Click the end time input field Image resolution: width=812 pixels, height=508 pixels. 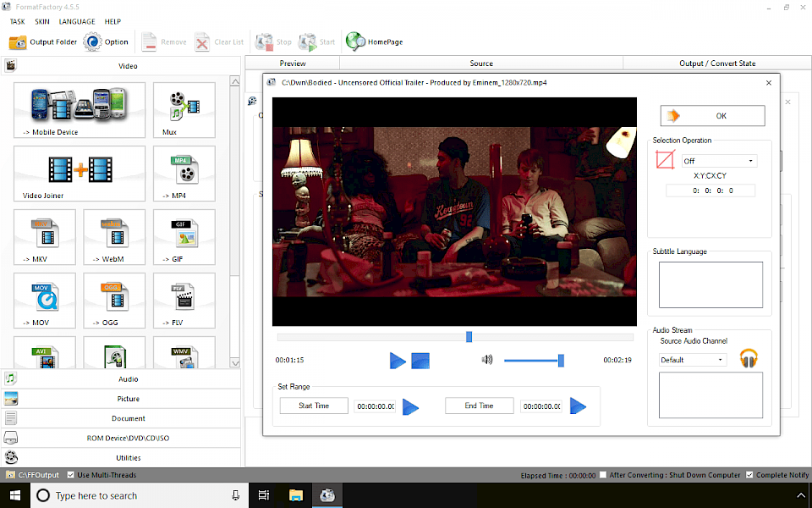[541, 406]
